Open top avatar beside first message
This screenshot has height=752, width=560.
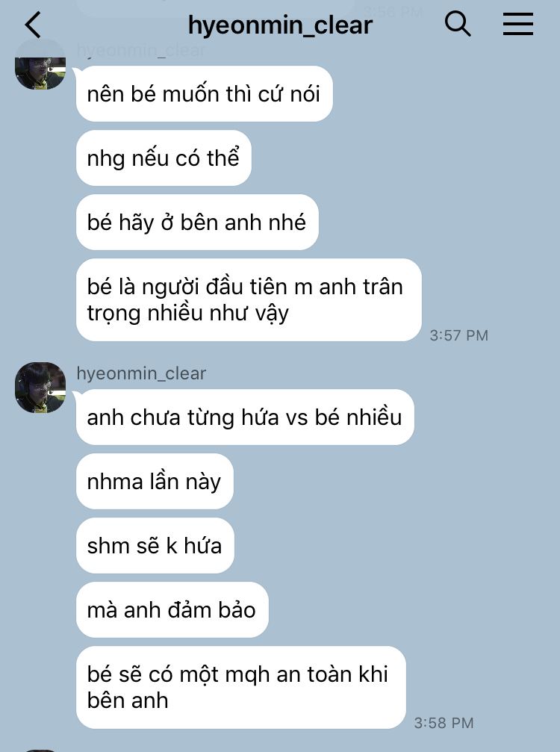click(40, 72)
